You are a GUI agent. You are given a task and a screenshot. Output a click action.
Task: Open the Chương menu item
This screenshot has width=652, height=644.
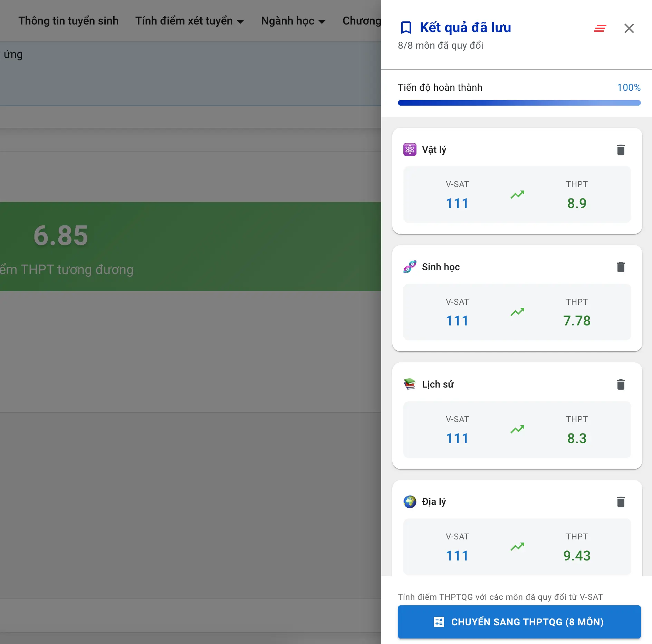click(x=362, y=21)
